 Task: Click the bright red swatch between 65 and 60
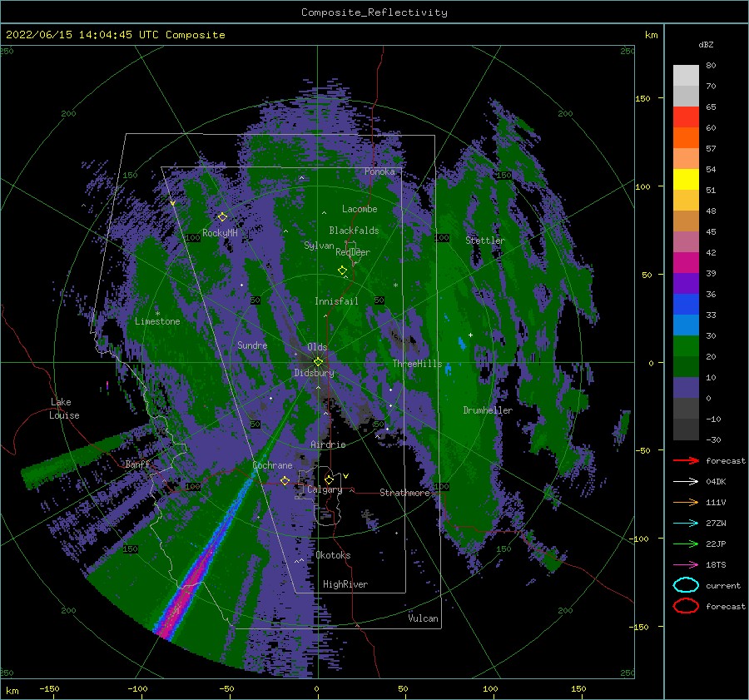click(686, 117)
